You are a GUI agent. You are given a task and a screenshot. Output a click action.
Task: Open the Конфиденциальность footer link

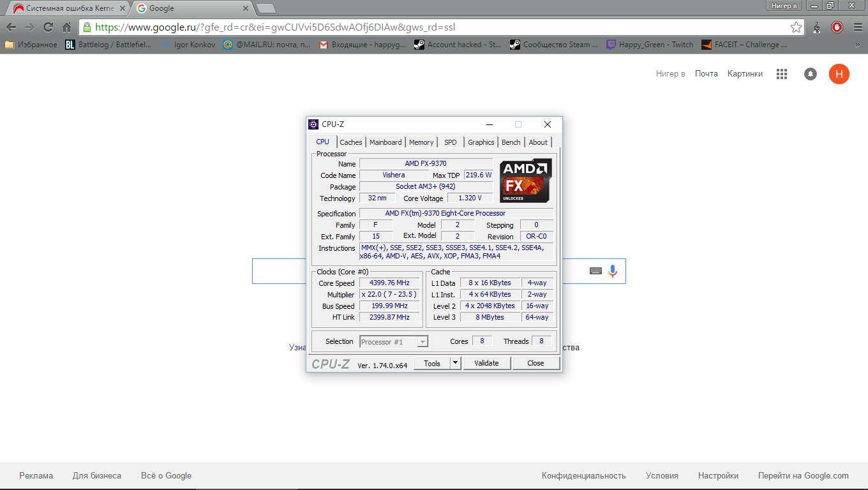click(x=584, y=476)
